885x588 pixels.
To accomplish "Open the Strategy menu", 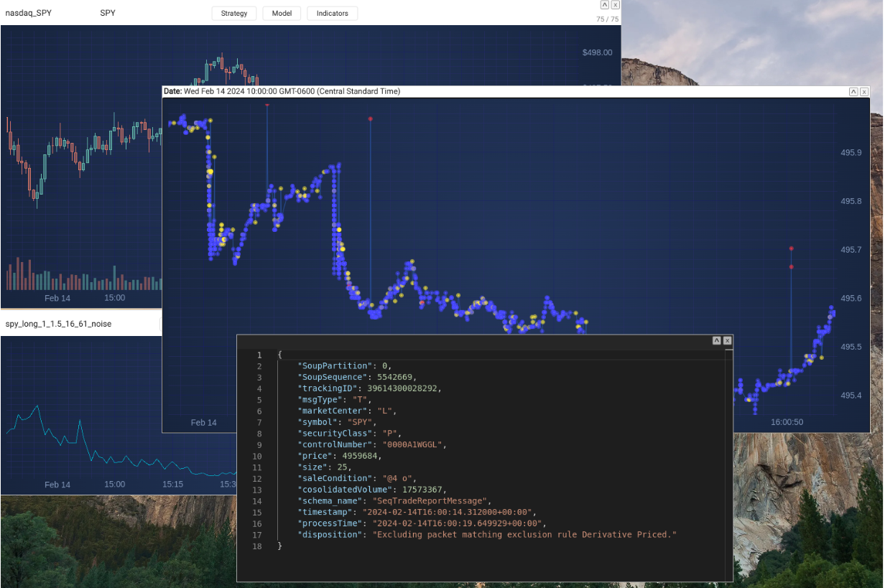I will [234, 14].
